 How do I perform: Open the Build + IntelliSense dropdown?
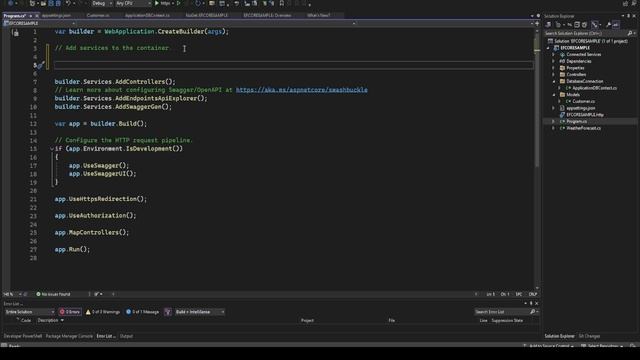click(x=200, y=312)
